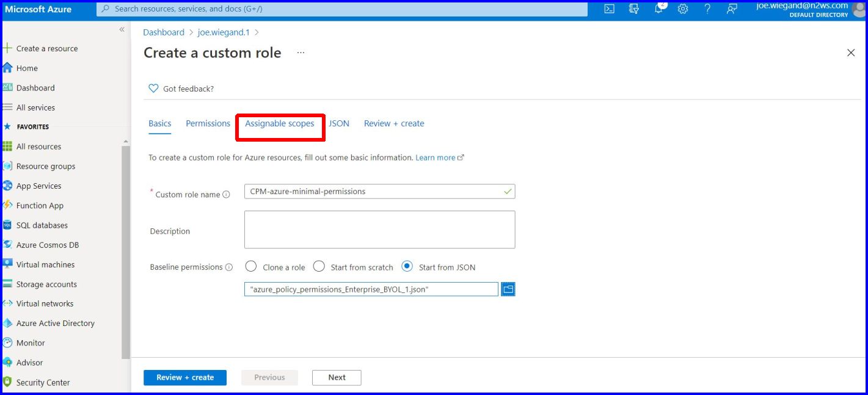
Task: Click the Virtual machines monitor icon
Action: [7, 264]
